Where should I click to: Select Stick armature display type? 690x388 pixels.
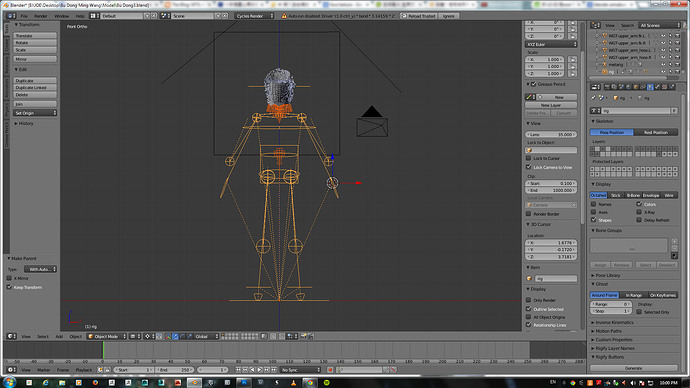click(x=616, y=195)
